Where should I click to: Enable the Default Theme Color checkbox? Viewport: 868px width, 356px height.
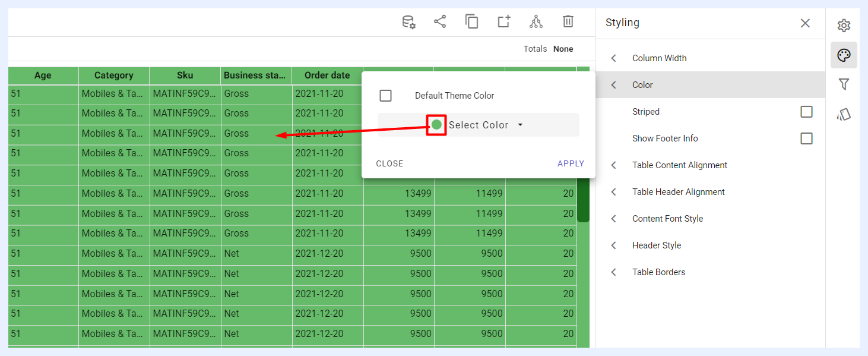386,96
